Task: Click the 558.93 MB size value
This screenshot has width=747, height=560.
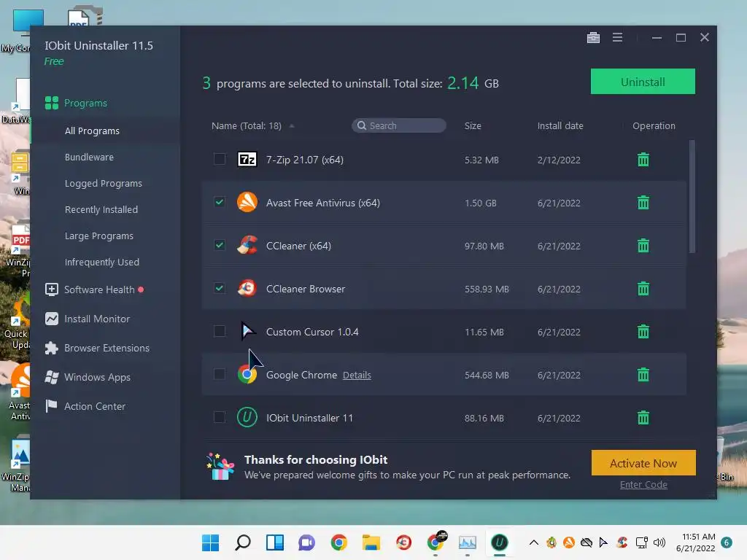Action: click(x=487, y=289)
